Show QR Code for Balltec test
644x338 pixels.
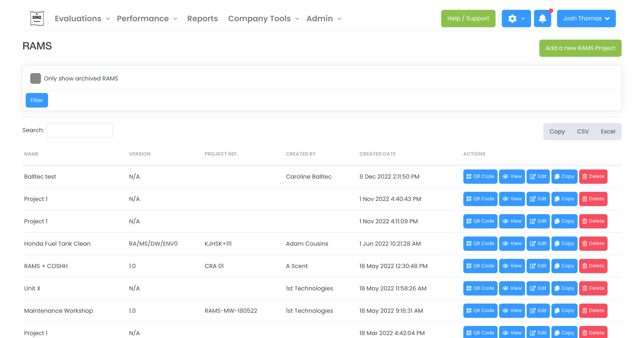480,176
